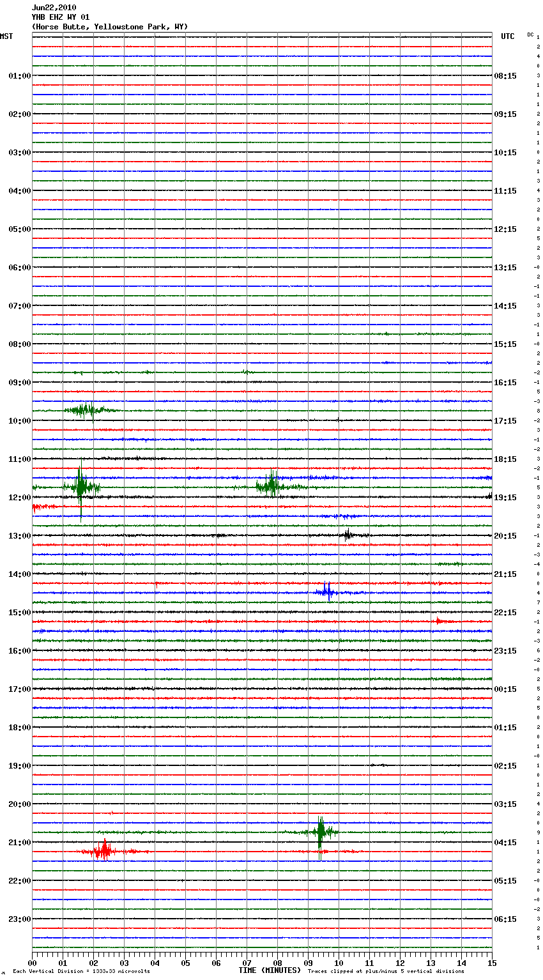
Task: Click the blue event near minute 9.5 after 14:00
Action: point(327,592)
